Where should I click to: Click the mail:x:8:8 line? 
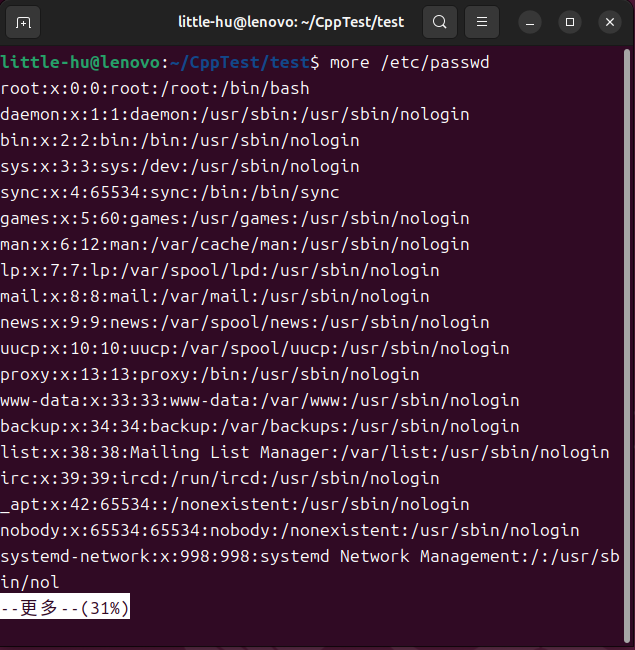(x=215, y=297)
